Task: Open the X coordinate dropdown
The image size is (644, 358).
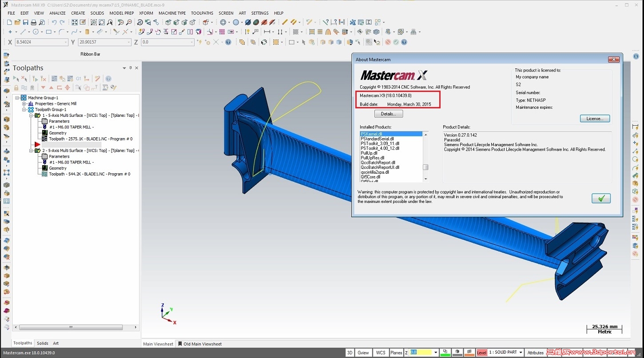Action: [66, 42]
